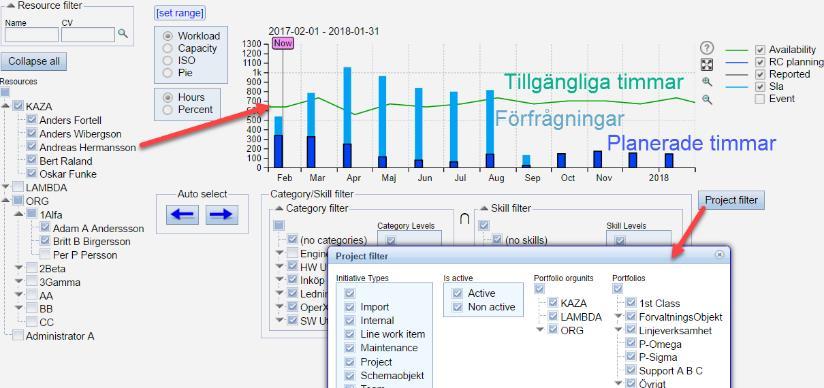Click the Name filter input field

[x=32, y=35]
